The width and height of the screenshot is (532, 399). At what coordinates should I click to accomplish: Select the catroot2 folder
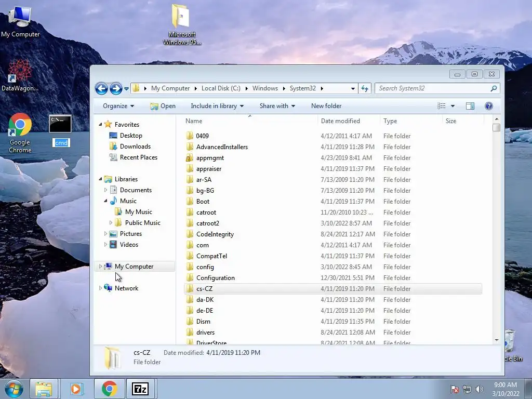click(x=208, y=223)
